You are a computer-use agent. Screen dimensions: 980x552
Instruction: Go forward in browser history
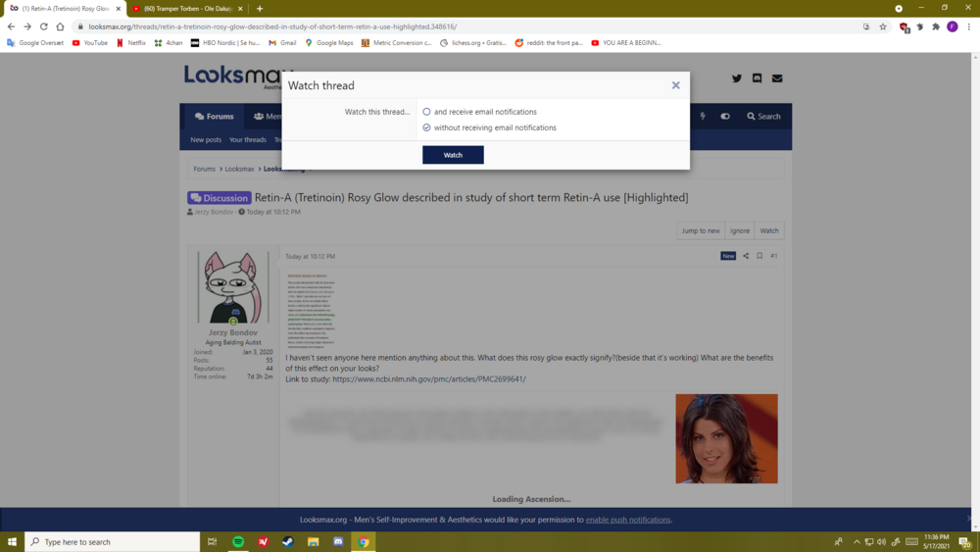pos(27,26)
